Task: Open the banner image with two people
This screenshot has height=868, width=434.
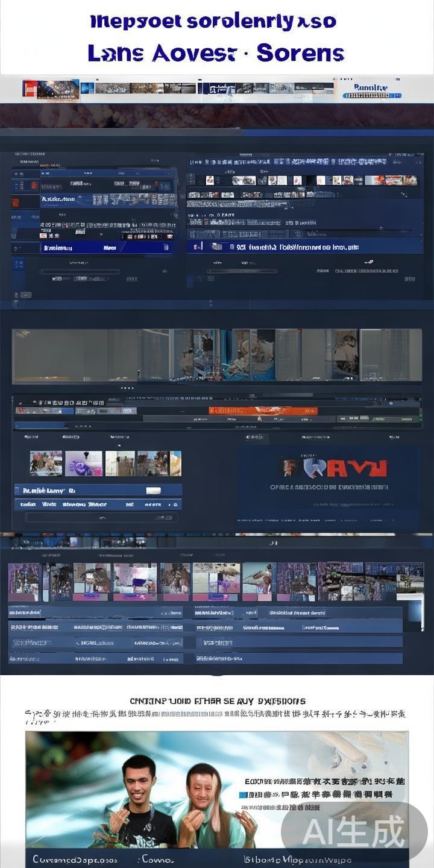Action: pos(217,790)
